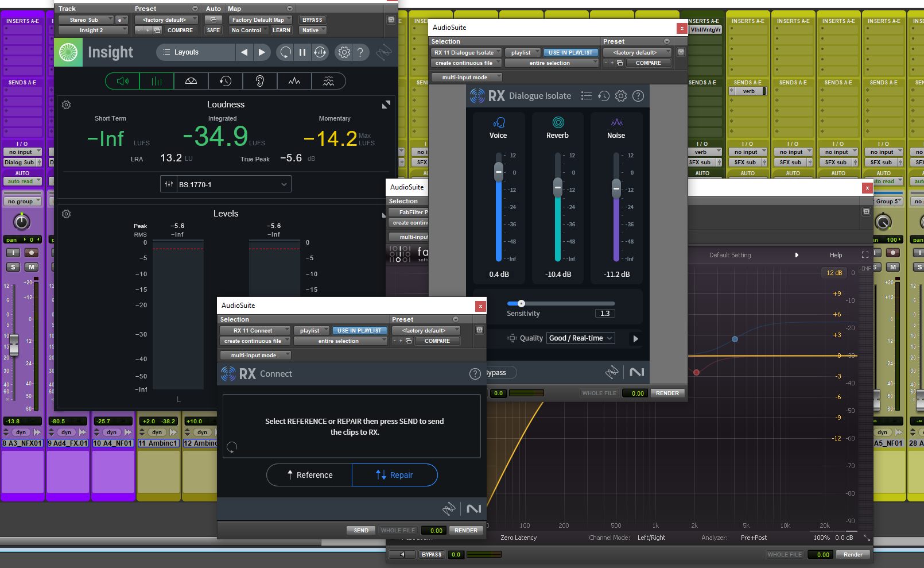Open the loudness gauge module icon in Insight

point(191,81)
